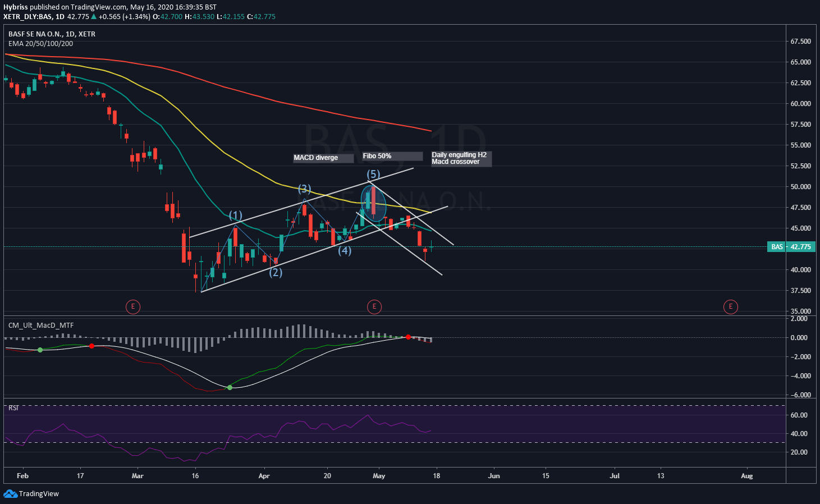Open the earnings marker between Feb and Mar
The width and height of the screenshot is (820, 504).
133,306
